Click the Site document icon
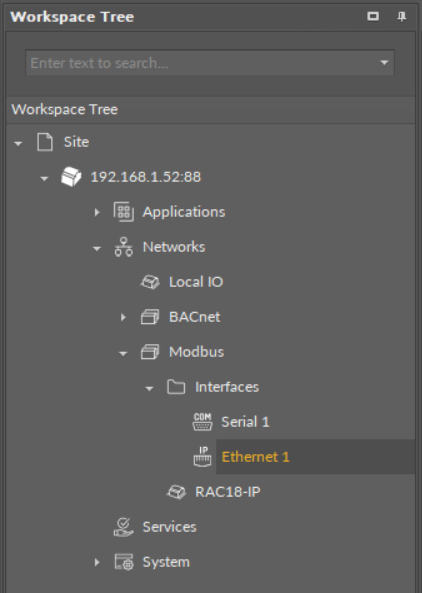 [x=45, y=142]
